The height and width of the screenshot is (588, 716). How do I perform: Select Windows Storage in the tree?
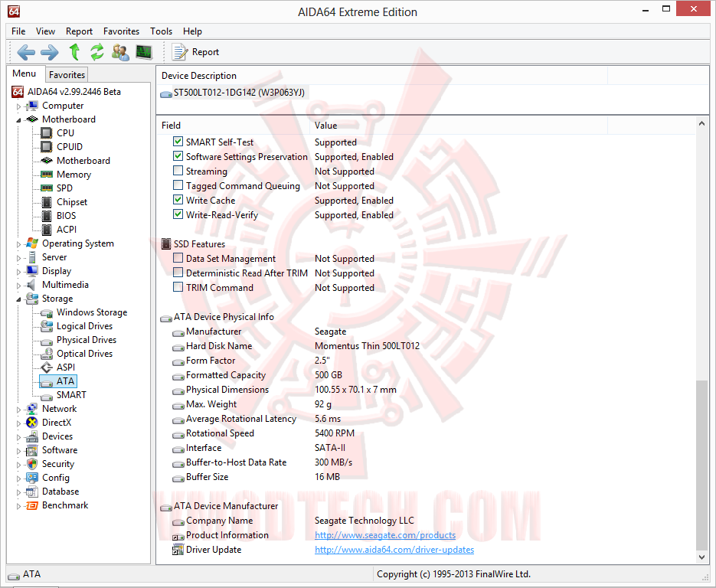[x=92, y=312]
